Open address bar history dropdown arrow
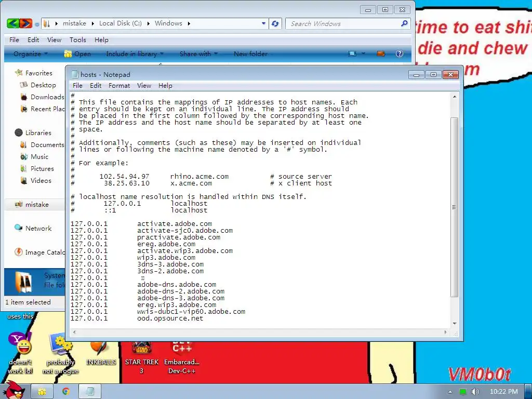 263,23
